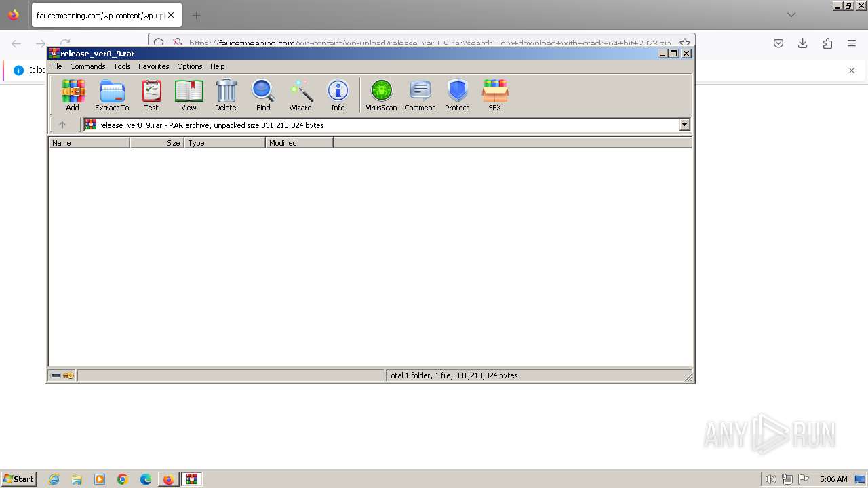
Task: Open the Tools menu
Action: coord(122,66)
